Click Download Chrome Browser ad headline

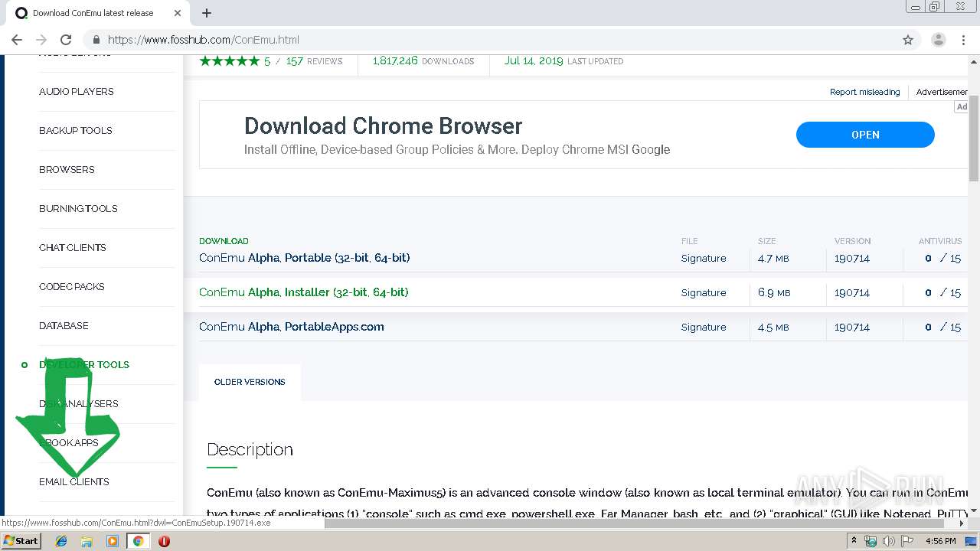coord(383,126)
